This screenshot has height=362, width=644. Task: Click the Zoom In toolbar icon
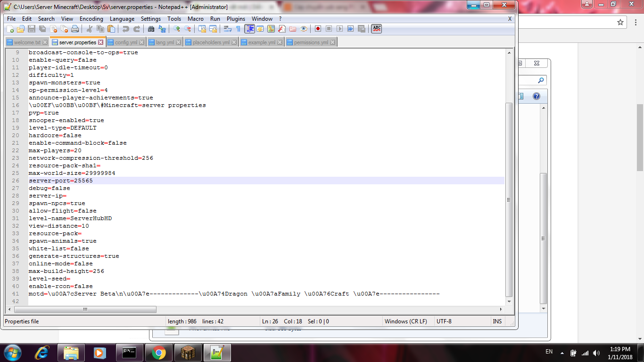point(177,29)
